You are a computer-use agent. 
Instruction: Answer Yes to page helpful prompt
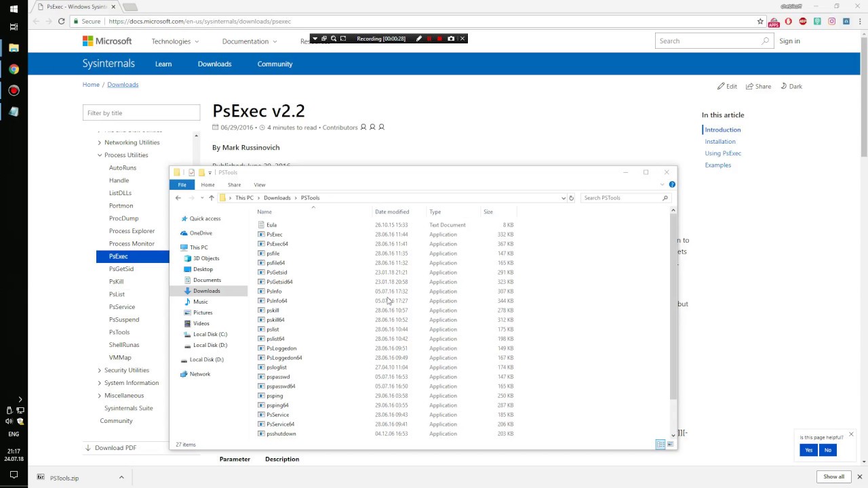click(808, 450)
